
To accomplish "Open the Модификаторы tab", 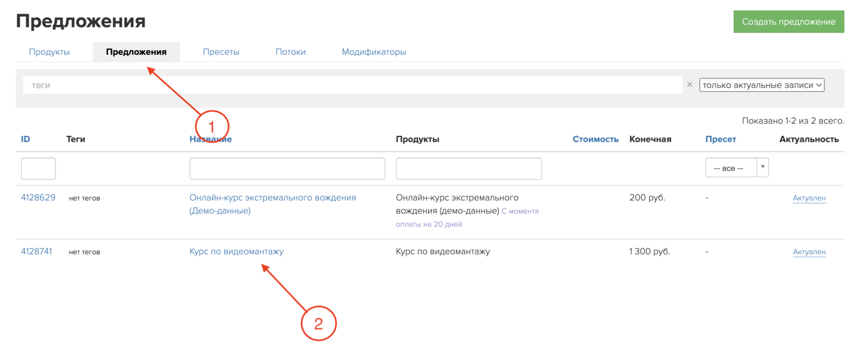I will tap(374, 52).
